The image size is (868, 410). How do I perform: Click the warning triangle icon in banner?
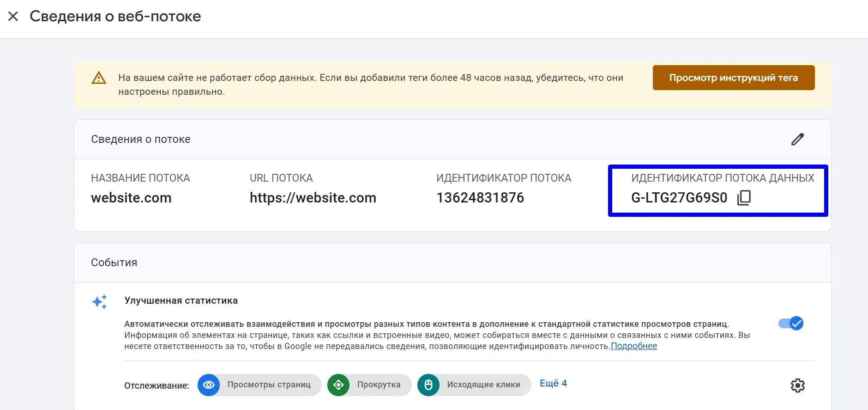[x=99, y=78]
